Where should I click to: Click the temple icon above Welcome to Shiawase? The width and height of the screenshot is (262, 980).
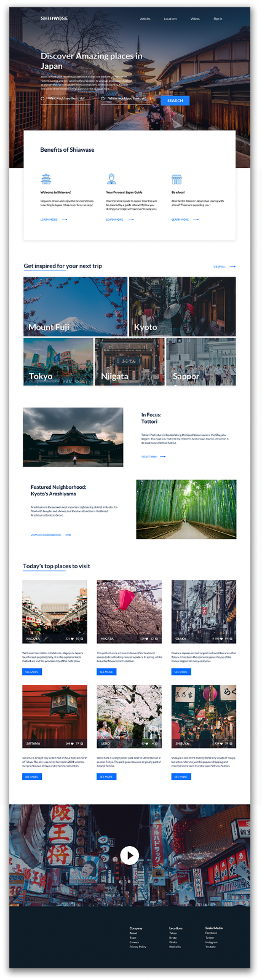click(46, 179)
